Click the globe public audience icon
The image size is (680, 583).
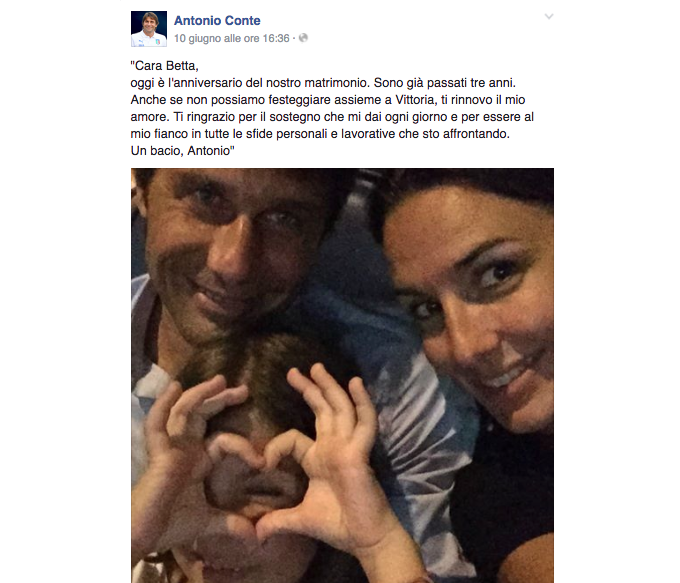click(x=304, y=38)
